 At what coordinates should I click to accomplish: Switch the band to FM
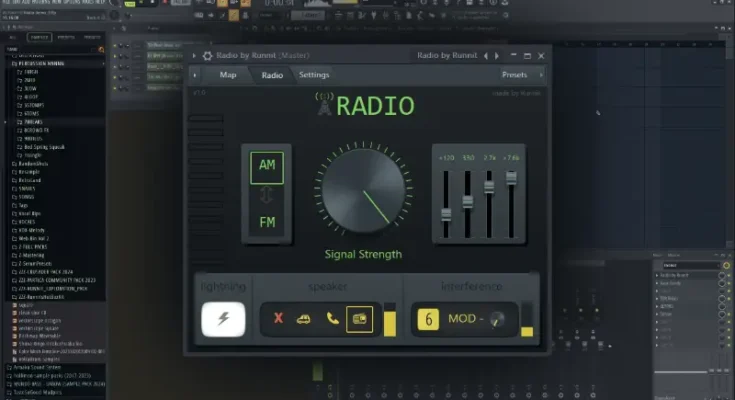coord(267,222)
